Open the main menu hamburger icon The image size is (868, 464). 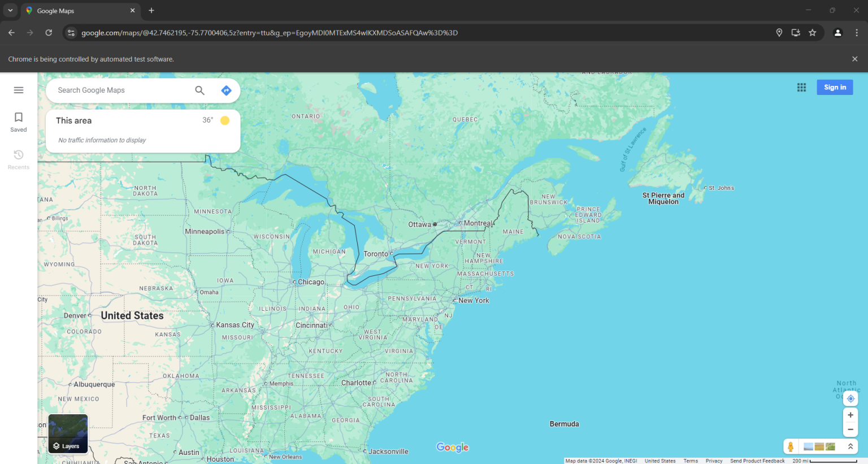(x=18, y=90)
